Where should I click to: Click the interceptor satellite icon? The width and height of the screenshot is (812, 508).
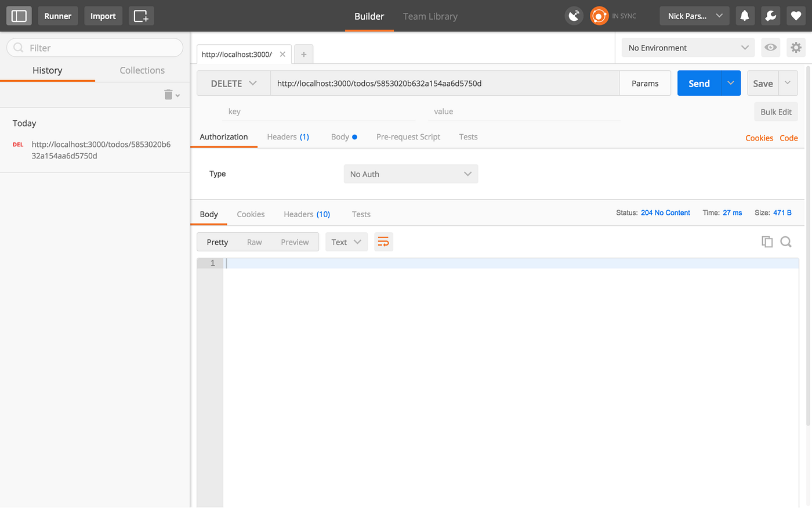coord(574,16)
